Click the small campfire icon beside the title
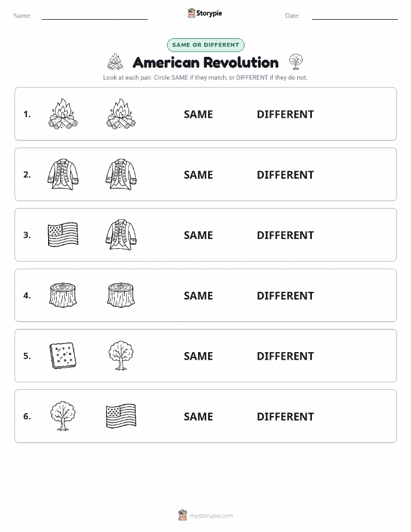 [x=115, y=61]
